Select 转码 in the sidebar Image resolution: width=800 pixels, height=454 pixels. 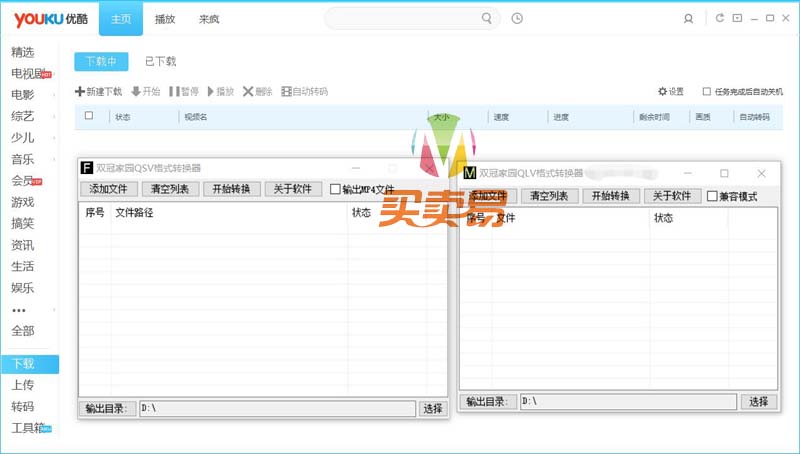23,407
